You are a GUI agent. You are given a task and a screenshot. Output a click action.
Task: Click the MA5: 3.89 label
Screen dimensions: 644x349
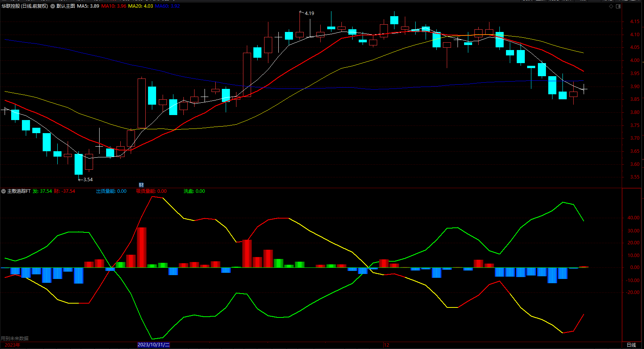88,6
